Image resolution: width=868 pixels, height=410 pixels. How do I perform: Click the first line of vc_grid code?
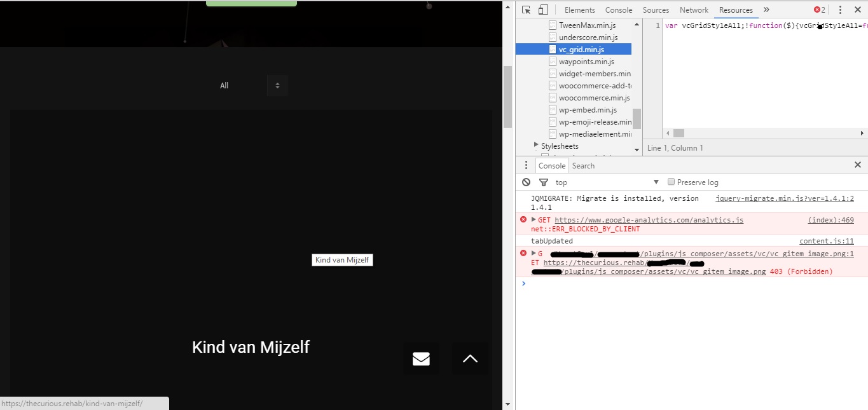pyautogui.click(x=766, y=25)
